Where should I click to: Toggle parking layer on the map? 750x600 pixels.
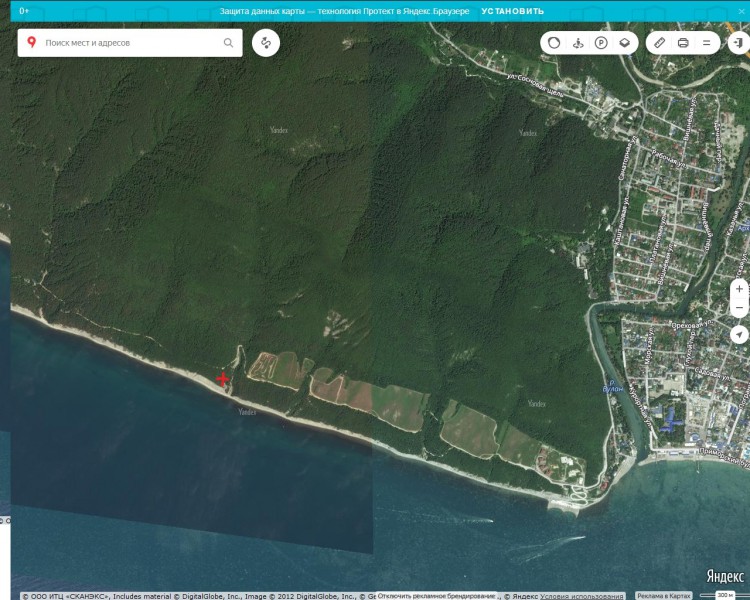click(x=601, y=43)
